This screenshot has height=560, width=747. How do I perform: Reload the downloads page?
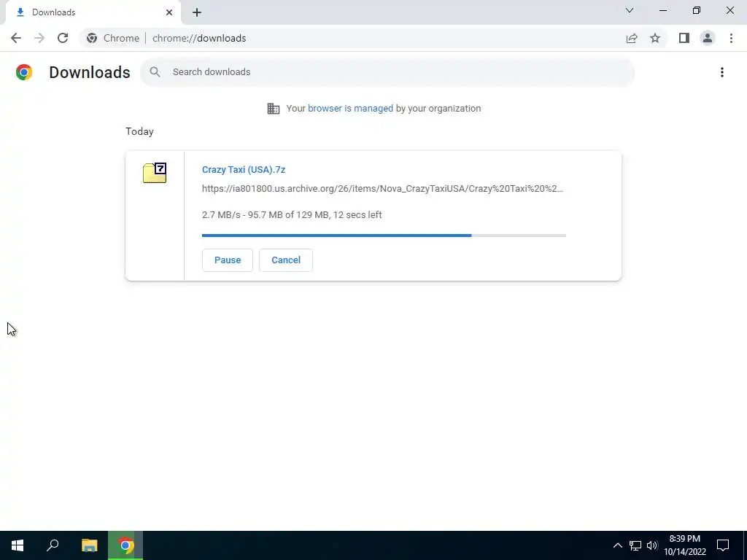[x=63, y=38]
